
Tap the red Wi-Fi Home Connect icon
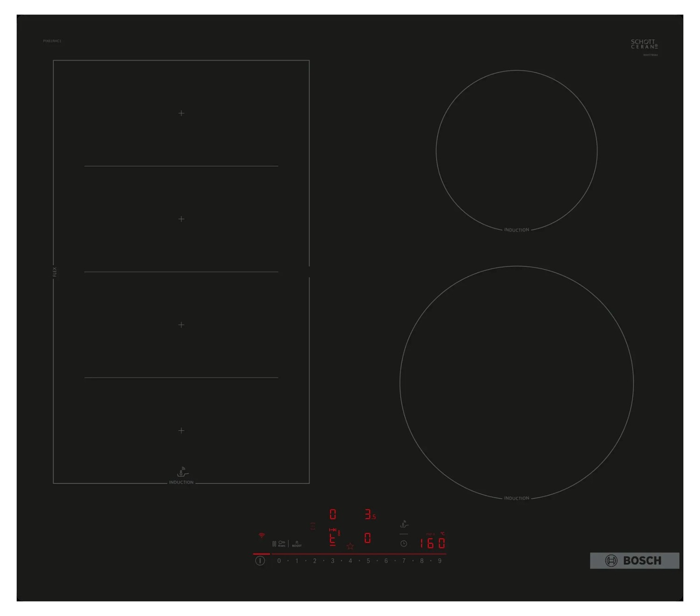[x=261, y=535]
